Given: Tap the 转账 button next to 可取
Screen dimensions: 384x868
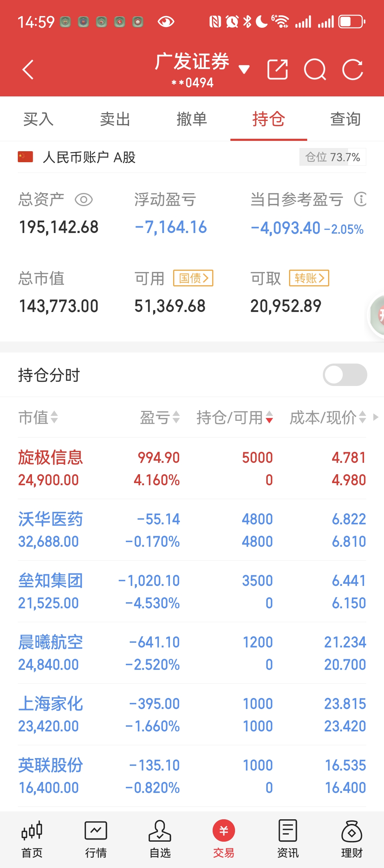Looking at the screenshot, I should (309, 278).
